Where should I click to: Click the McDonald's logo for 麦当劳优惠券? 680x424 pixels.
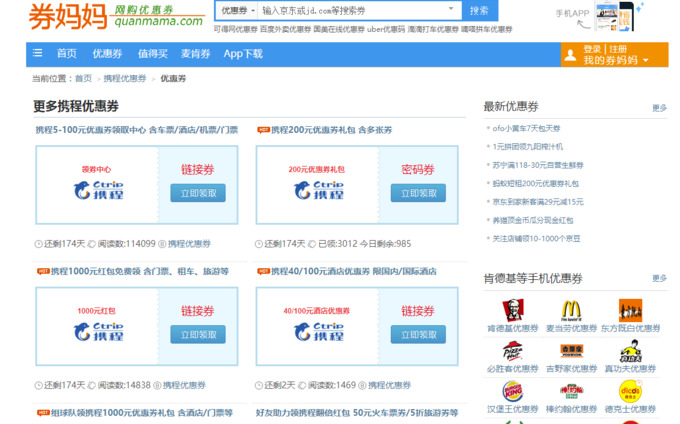(x=571, y=310)
